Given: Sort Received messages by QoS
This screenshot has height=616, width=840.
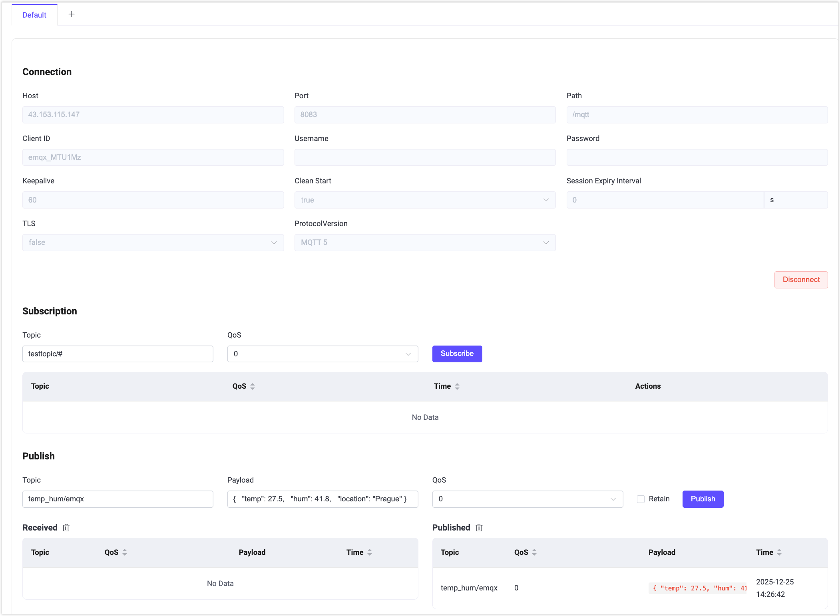Looking at the screenshot, I should 125,552.
